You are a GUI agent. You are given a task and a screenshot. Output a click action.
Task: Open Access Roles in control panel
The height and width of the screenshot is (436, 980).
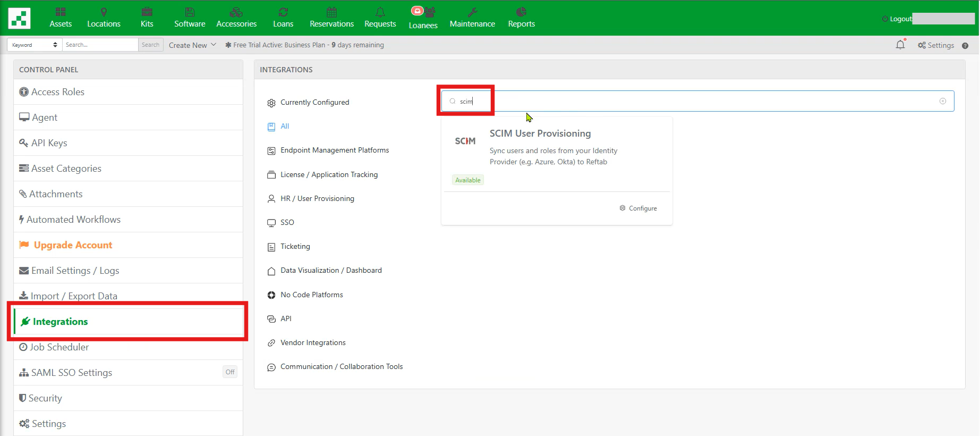(128, 92)
